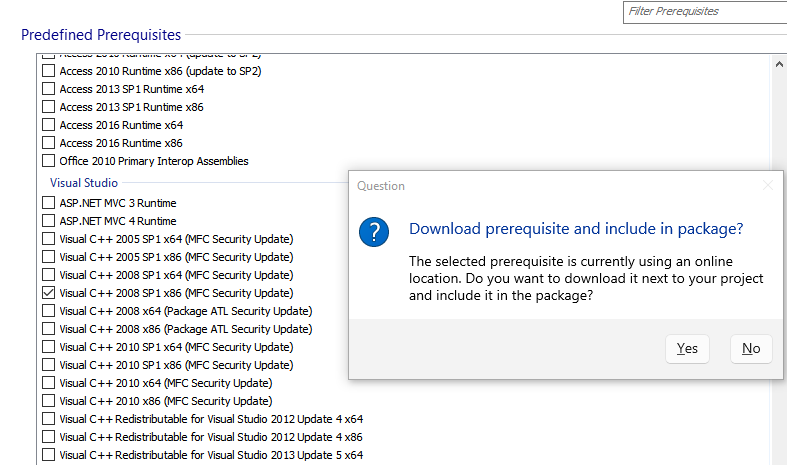The height and width of the screenshot is (465, 787).
Task: Click the blue question mark icon
Action: (374, 232)
